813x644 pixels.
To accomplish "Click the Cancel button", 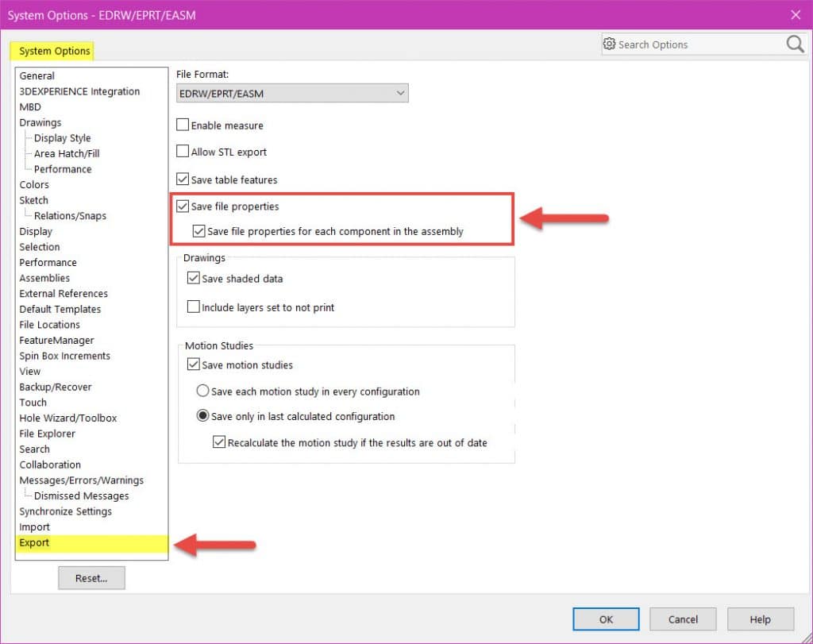I will point(683,619).
